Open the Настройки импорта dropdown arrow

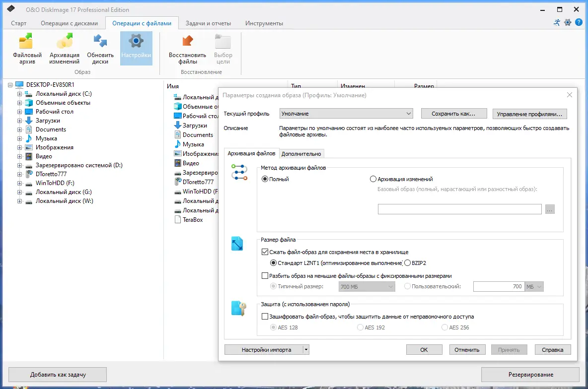[x=306, y=350]
